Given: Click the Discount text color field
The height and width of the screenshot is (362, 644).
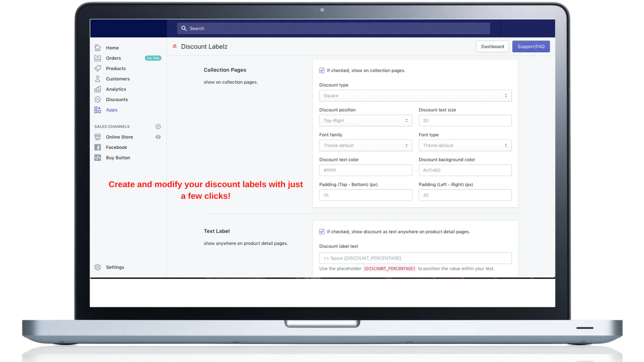Looking at the screenshot, I should [365, 170].
